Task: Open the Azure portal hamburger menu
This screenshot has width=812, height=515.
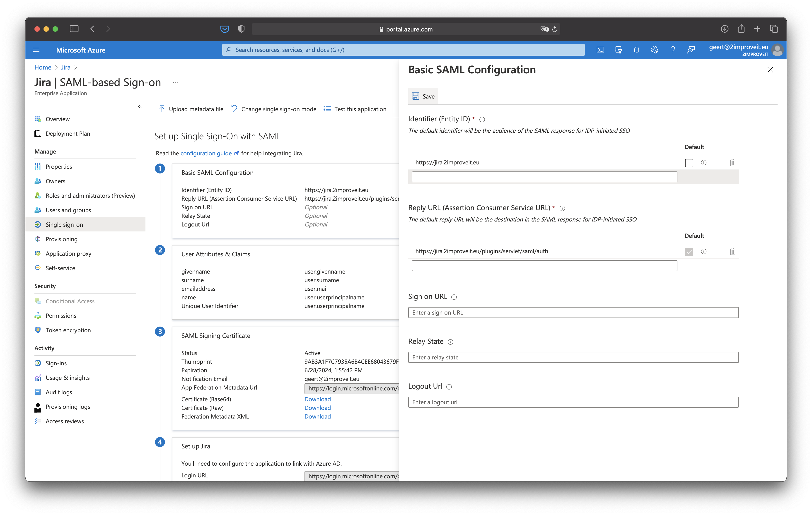Action: pyautogui.click(x=36, y=50)
